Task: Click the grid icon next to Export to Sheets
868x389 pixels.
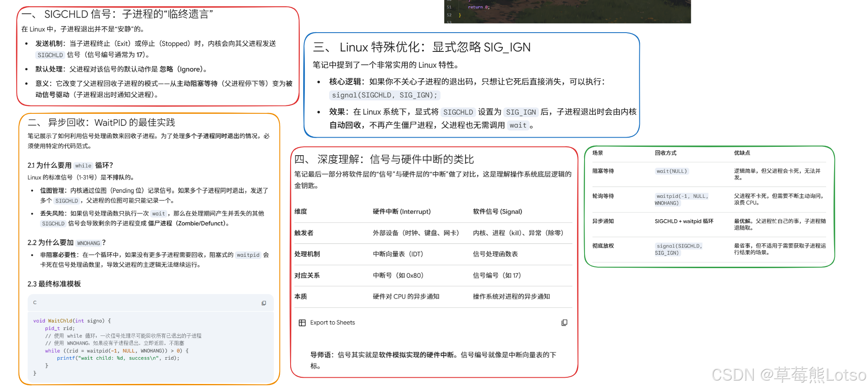Action: [302, 322]
